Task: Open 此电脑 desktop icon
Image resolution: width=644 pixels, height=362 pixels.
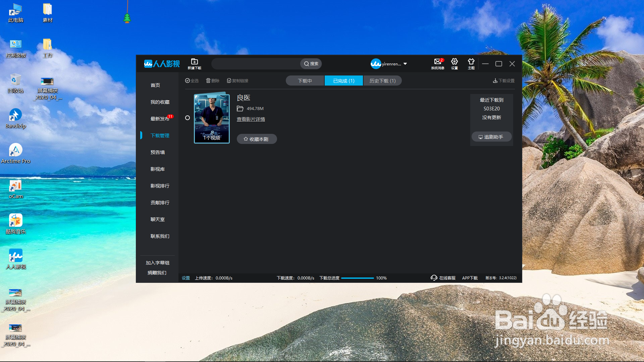Action: (15, 13)
